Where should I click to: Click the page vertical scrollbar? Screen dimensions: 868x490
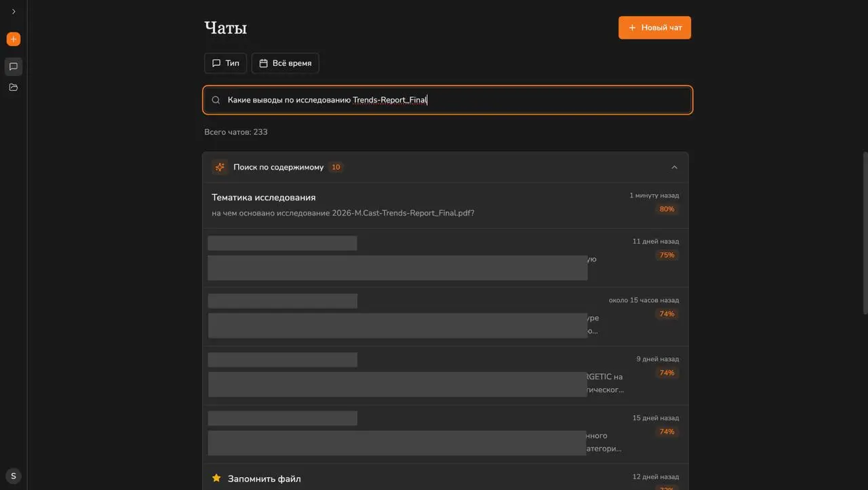point(865,231)
